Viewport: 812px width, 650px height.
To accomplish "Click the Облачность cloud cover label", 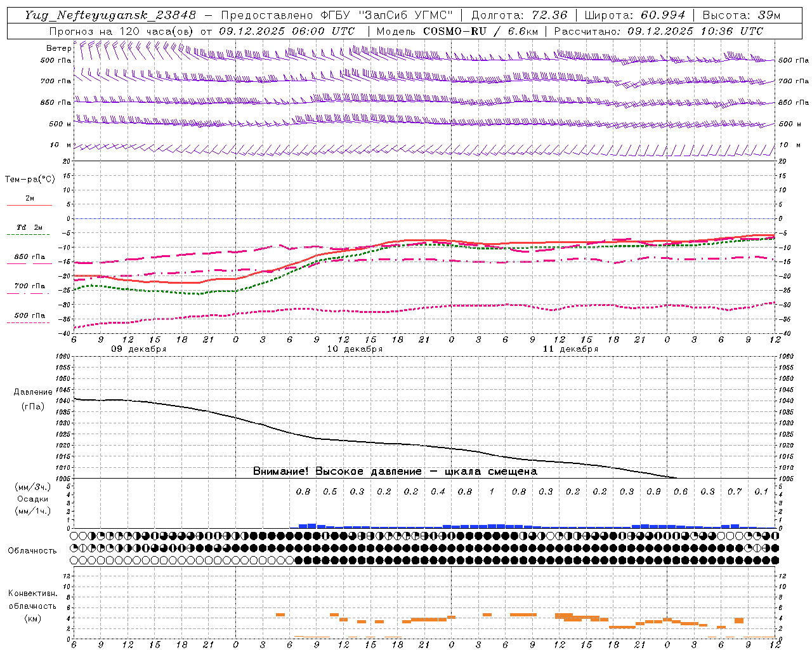I will click(x=32, y=551).
